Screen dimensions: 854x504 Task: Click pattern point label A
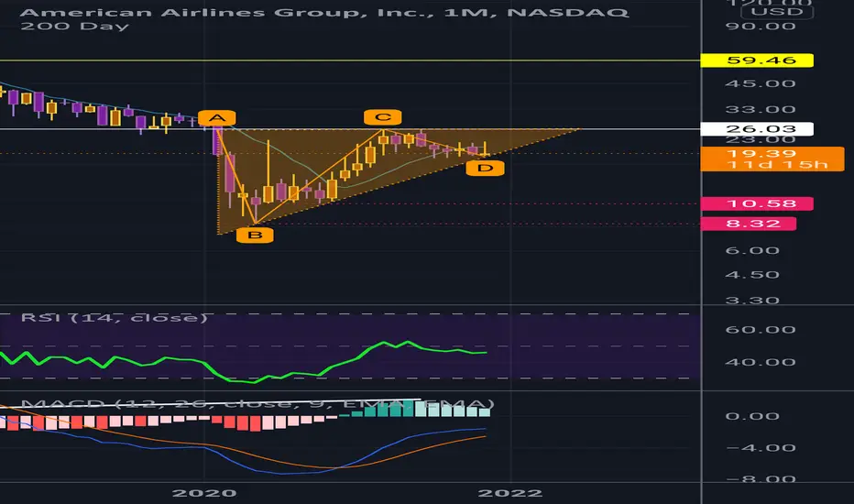tap(217, 117)
